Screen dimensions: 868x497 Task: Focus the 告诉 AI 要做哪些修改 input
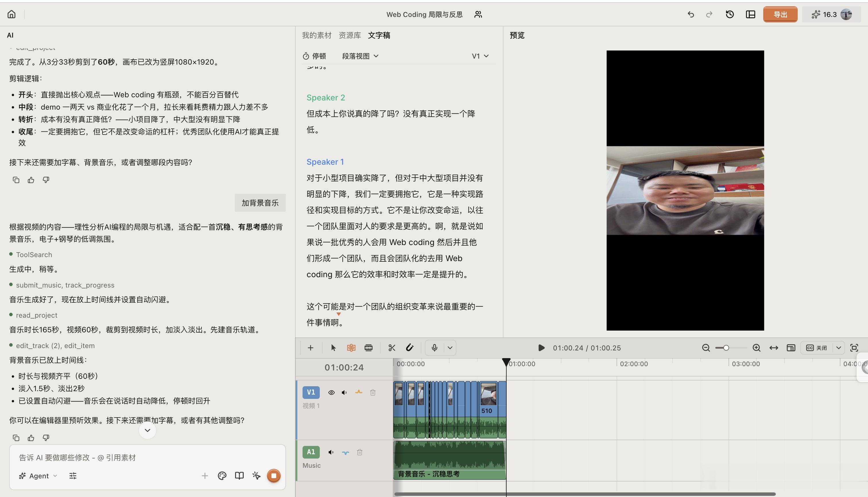pyautogui.click(x=147, y=457)
